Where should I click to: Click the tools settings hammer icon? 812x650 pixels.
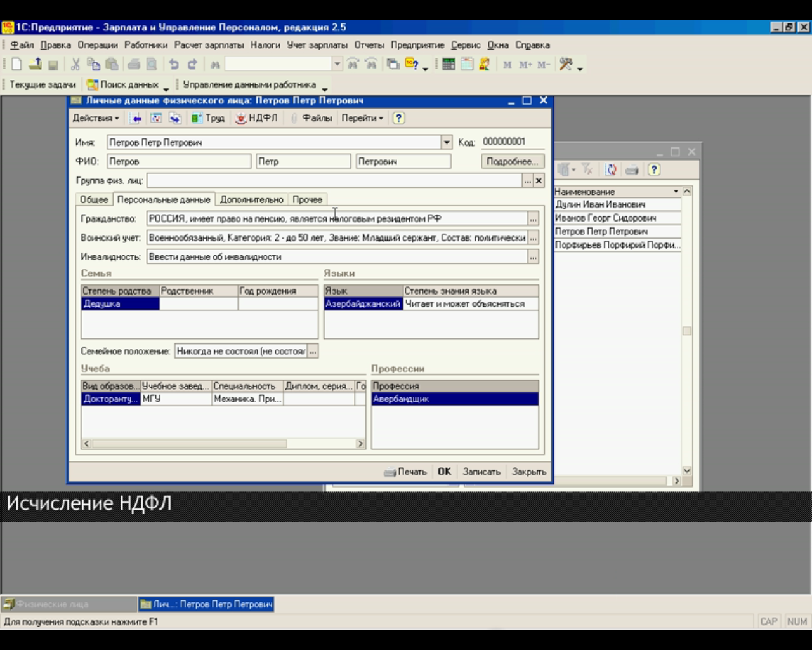pos(566,64)
